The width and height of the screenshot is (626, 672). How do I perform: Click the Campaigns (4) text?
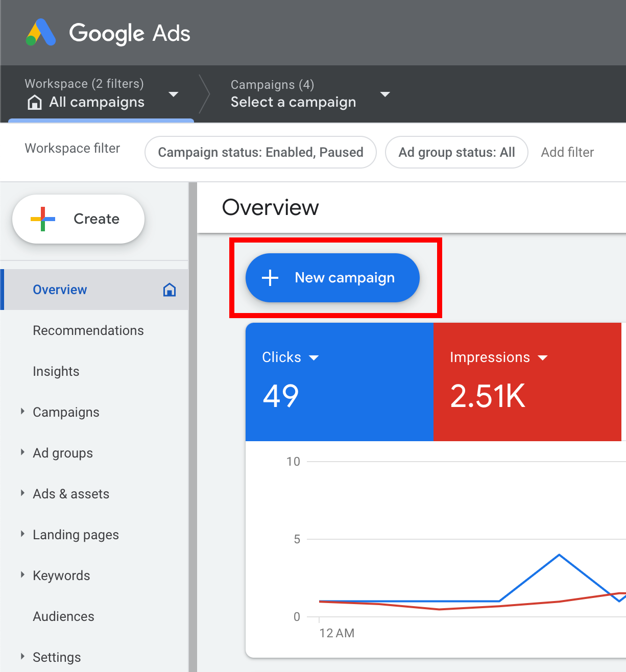272,85
